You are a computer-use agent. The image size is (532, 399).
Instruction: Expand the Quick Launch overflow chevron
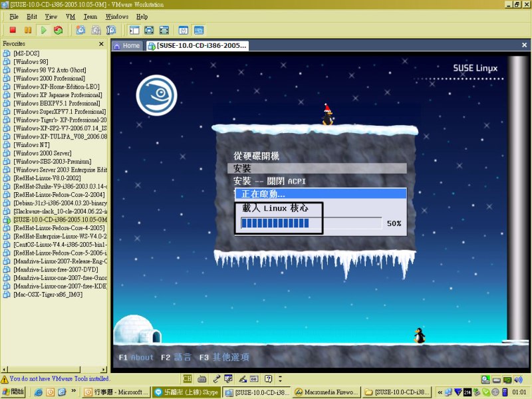tap(74, 391)
